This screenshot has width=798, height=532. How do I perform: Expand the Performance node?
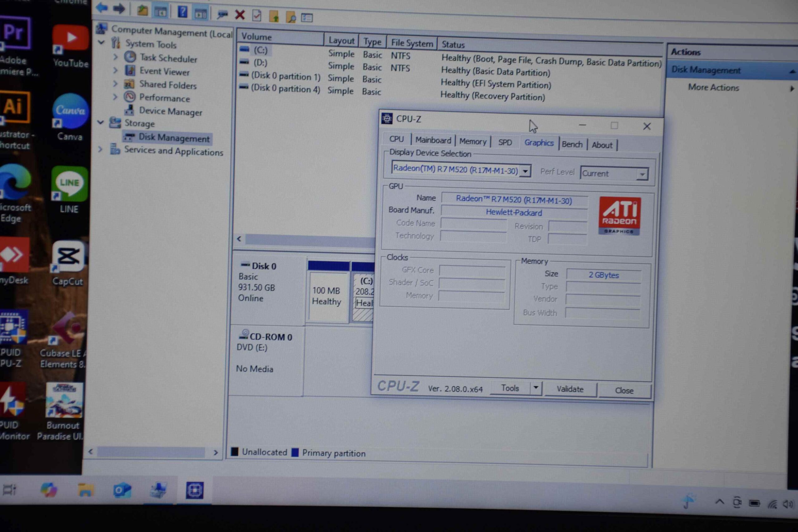pyautogui.click(x=115, y=97)
